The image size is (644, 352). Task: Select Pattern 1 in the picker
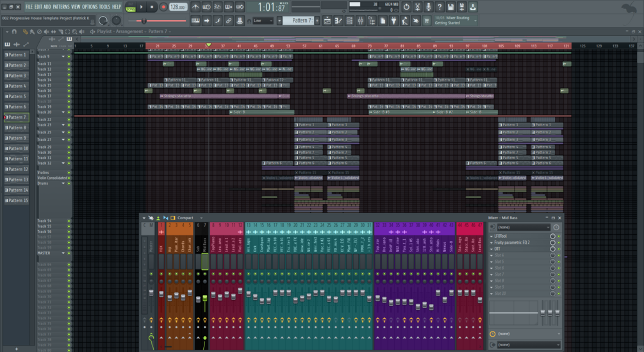(x=17, y=54)
